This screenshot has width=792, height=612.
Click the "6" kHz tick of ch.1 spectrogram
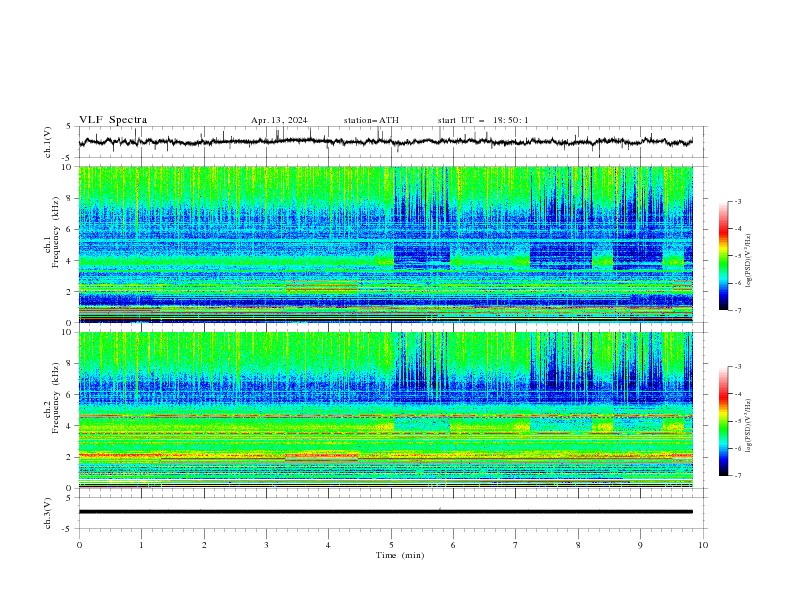[x=70, y=229]
